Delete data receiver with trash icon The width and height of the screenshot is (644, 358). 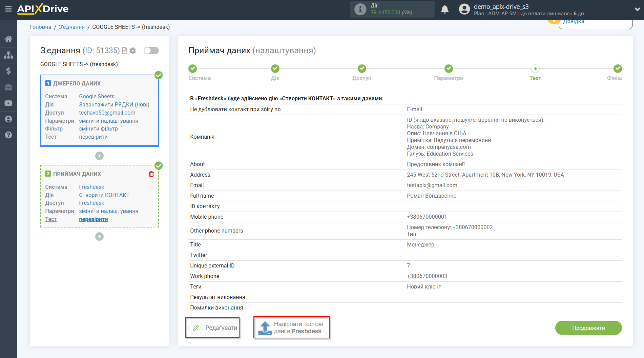click(x=151, y=174)
